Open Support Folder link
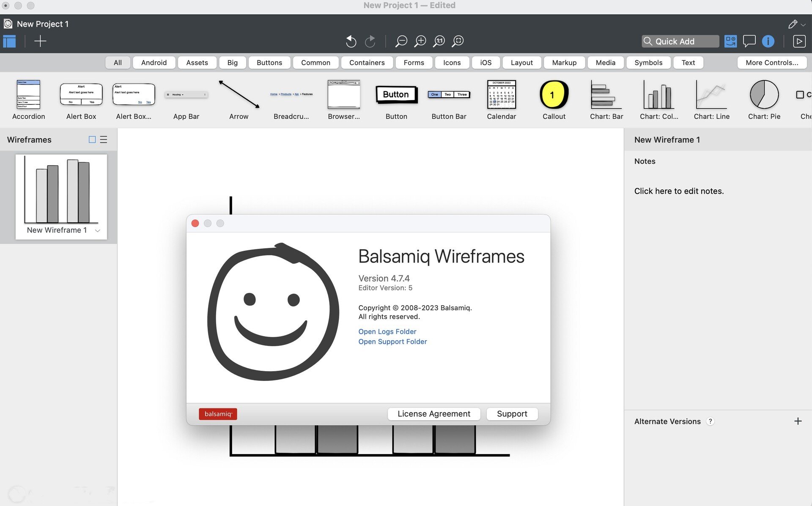This screenshot has height=506, width=812. (392, 342)
